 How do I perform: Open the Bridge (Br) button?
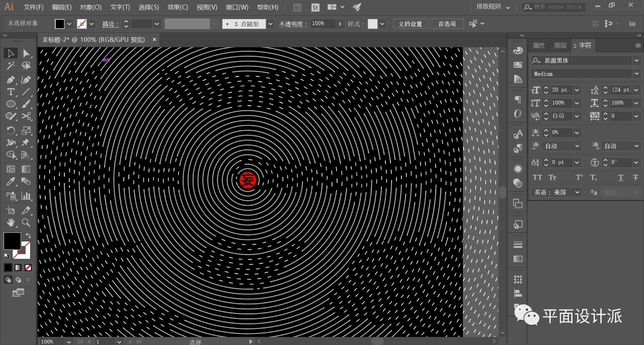[297, 7]
